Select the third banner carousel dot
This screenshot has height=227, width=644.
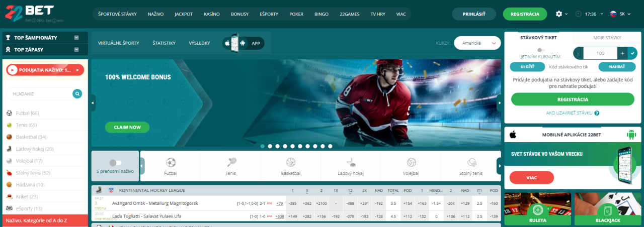[277, 146]
